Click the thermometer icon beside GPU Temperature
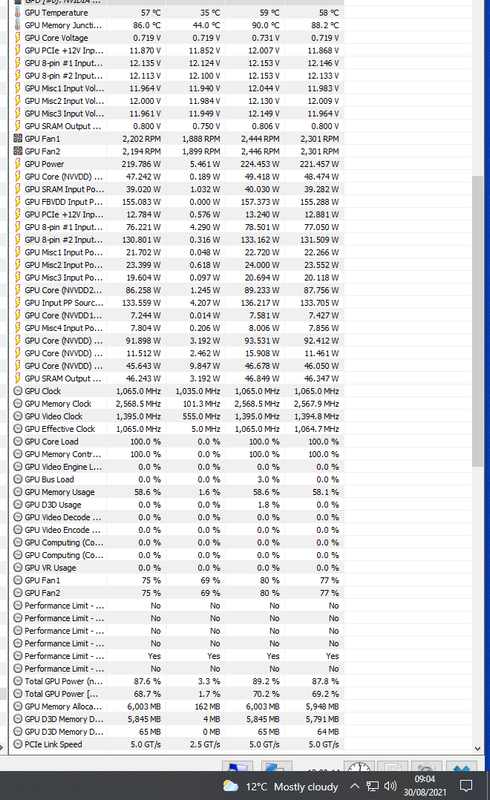This screenshot has height=800, width=490. [x=18, y=12]
